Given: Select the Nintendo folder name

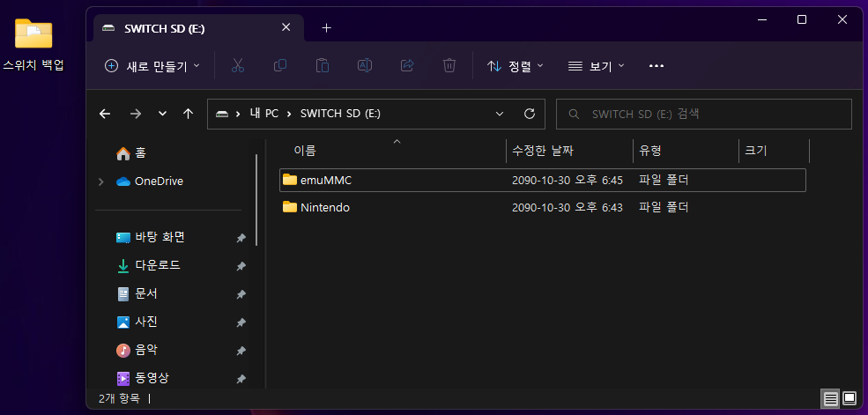Looking at the screenshot, I should coord(325,208).
